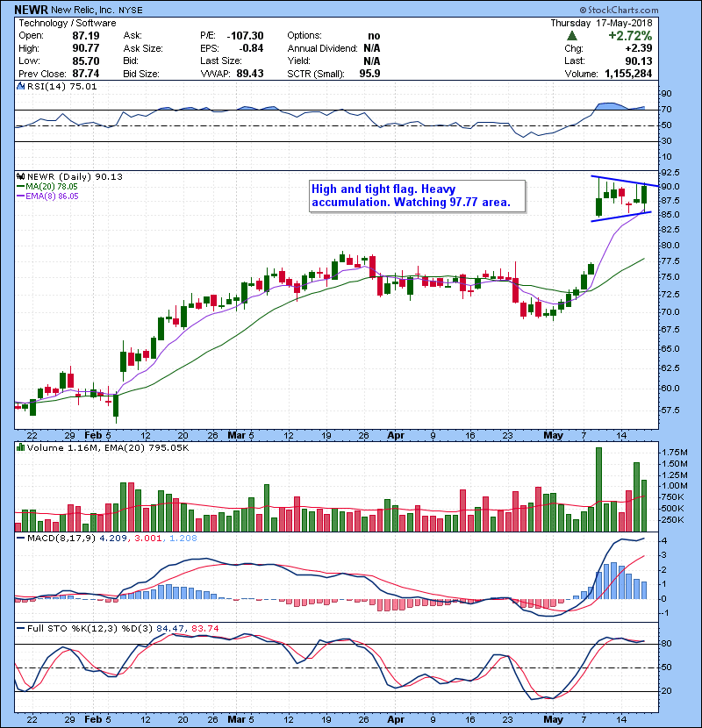The width and height of the screenshot is (702, 728).
Task: Select the green MA(20) legend line swatch
Action: click(20, 187)
